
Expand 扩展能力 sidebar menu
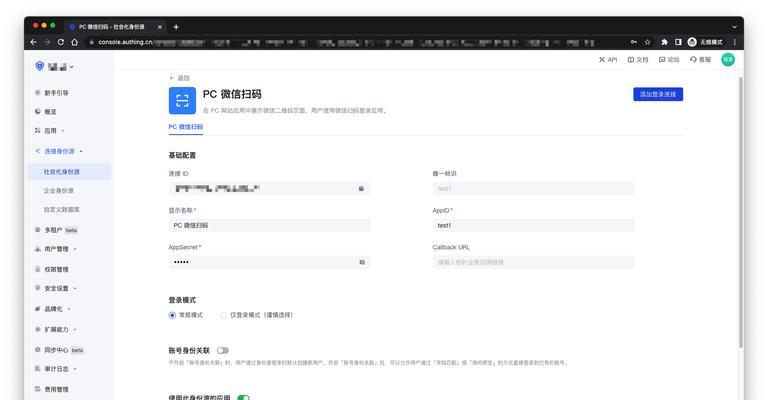coord(56,329)
